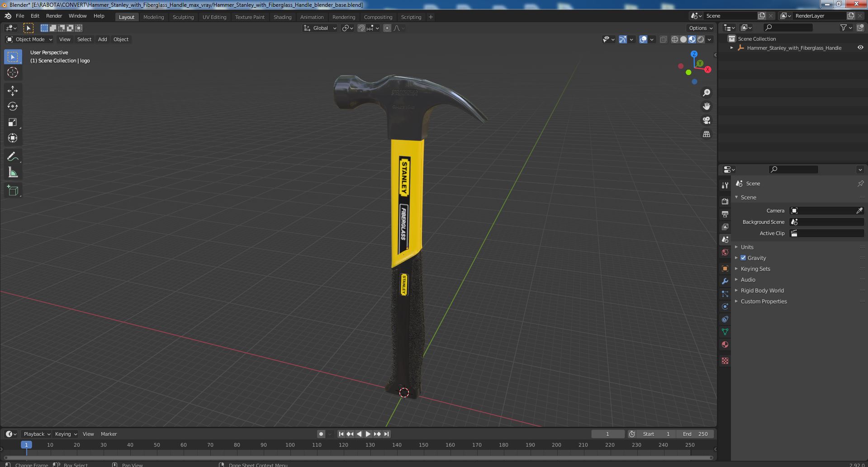This screenshot has height=467, width=868.
Task: Toggle X-ray mode
Action: point(663,40)
